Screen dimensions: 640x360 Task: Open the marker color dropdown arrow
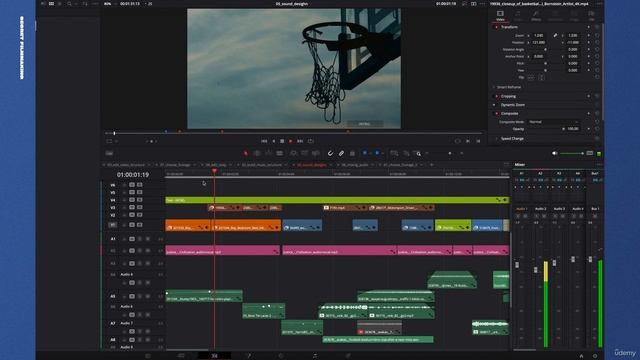pyautogui.click(x=381, y=153)
